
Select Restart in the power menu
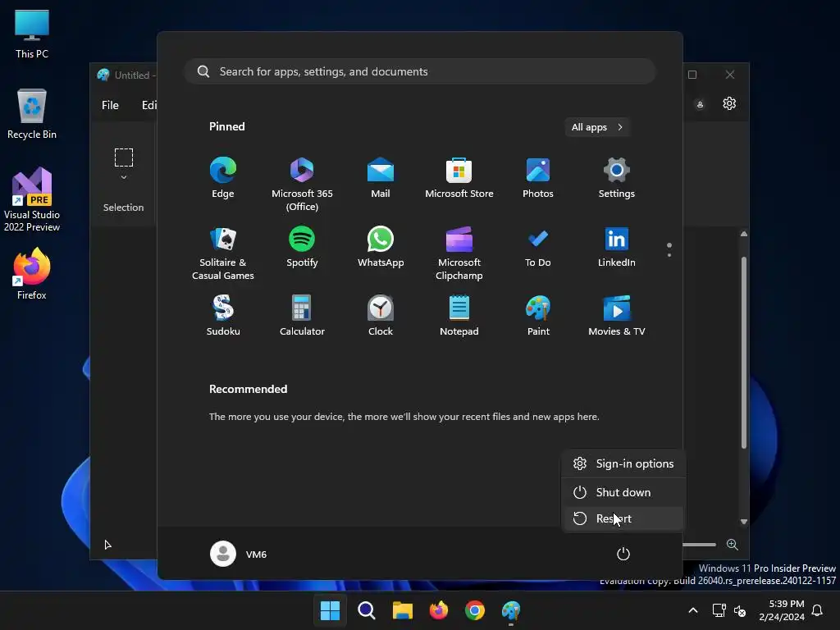pos(623,518)
